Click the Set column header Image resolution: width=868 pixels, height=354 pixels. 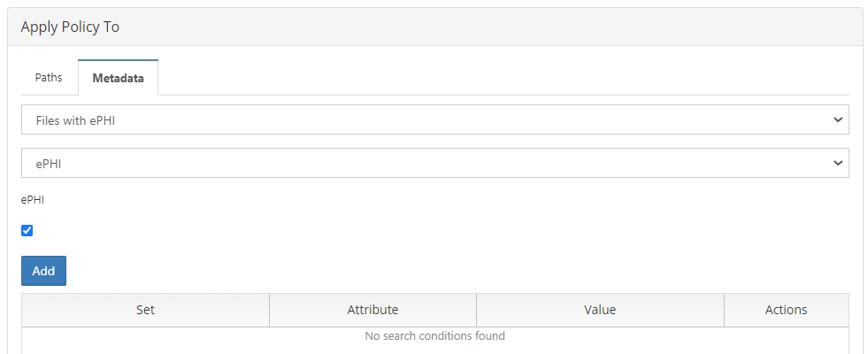(x=145, y=310)
